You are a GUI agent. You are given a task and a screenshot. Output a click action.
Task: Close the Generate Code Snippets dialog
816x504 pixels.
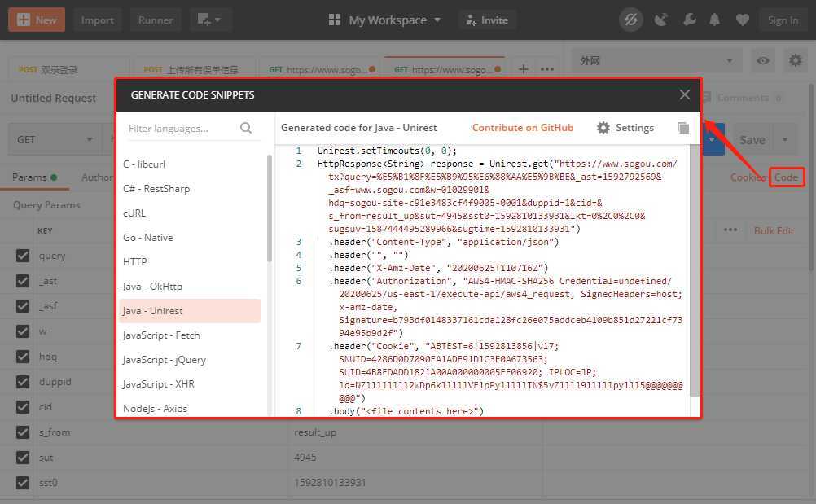tap(684, 94)
